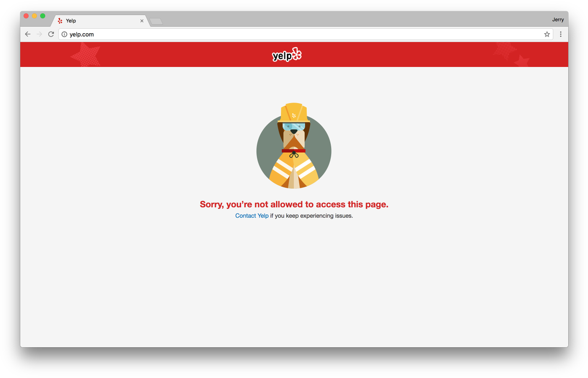Open a new tab

[156, 21]
